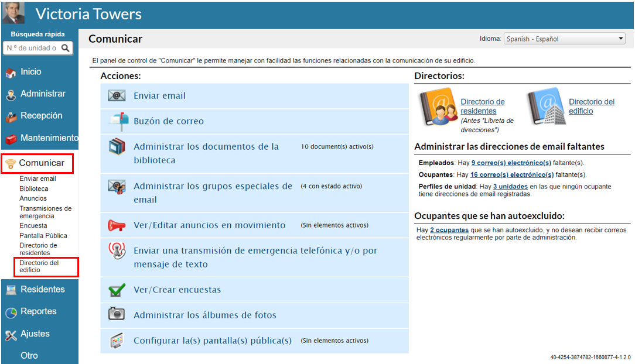The height and width of the screenshot is (364, 635).
Task: Click the Comunicar wifi signal icon
Action: 11,164
